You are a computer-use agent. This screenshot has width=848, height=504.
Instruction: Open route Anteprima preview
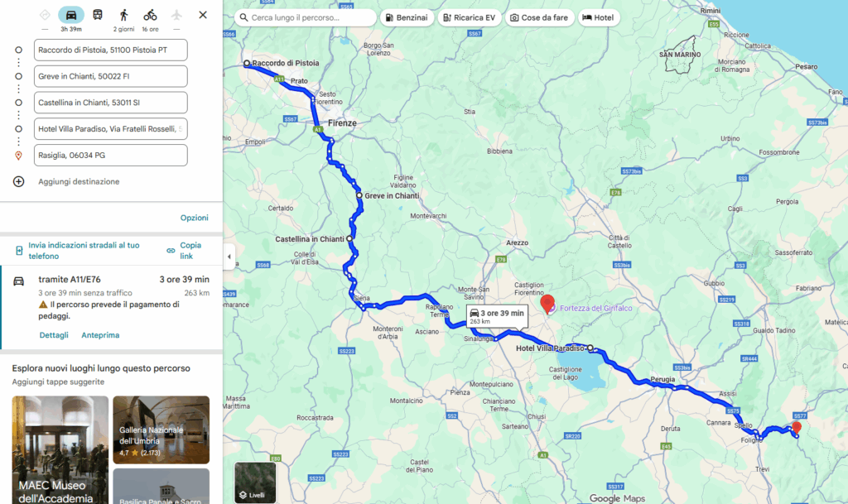pyautogui.click(x=100, y=335)
